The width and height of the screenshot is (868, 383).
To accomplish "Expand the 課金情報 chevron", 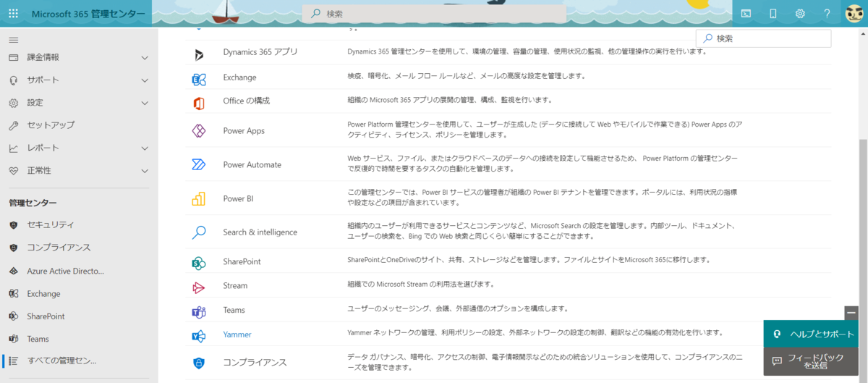I will (145, 57).
